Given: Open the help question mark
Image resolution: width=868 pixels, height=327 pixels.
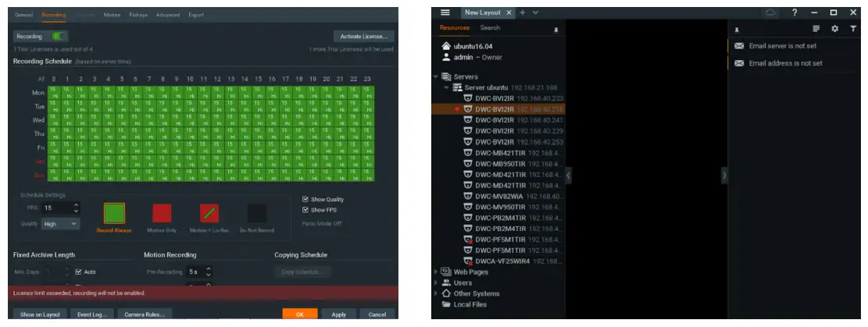Looking at the screenshot, I should point(795,12).
